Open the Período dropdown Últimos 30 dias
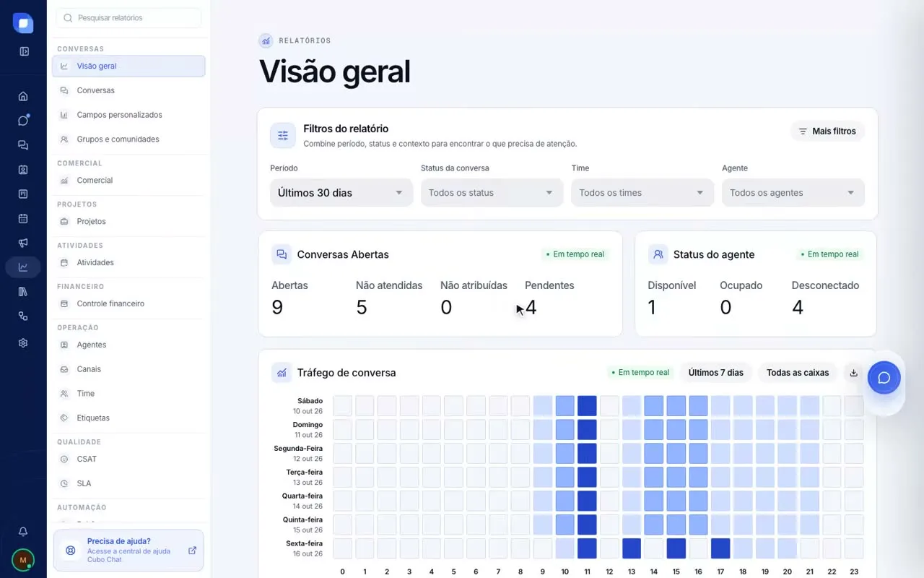The height and width of the screenshot is (578, 924). pos(341,193)
